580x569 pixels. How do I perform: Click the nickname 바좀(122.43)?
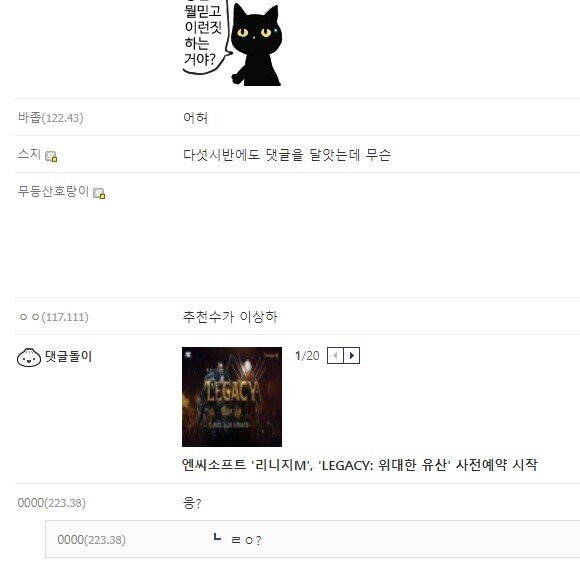click(x=51, y=118)
